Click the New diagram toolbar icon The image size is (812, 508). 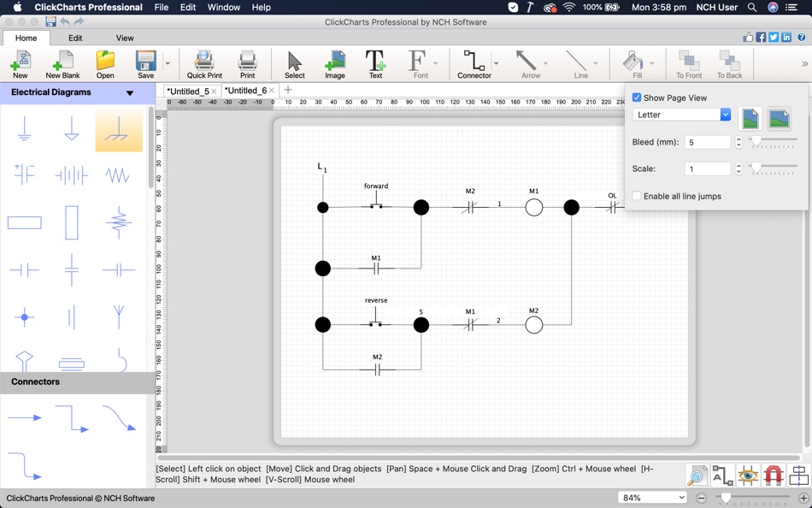pyautogui.click(x=21, y=64)
